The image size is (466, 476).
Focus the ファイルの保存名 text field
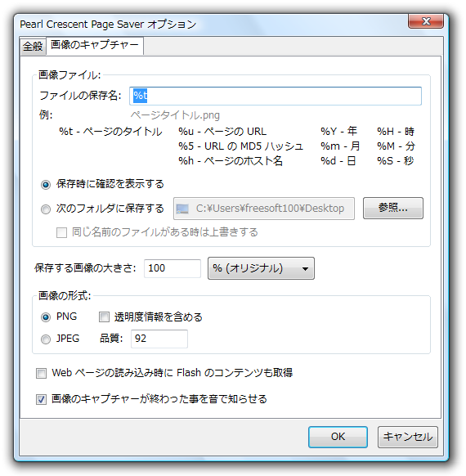(276, 96)
